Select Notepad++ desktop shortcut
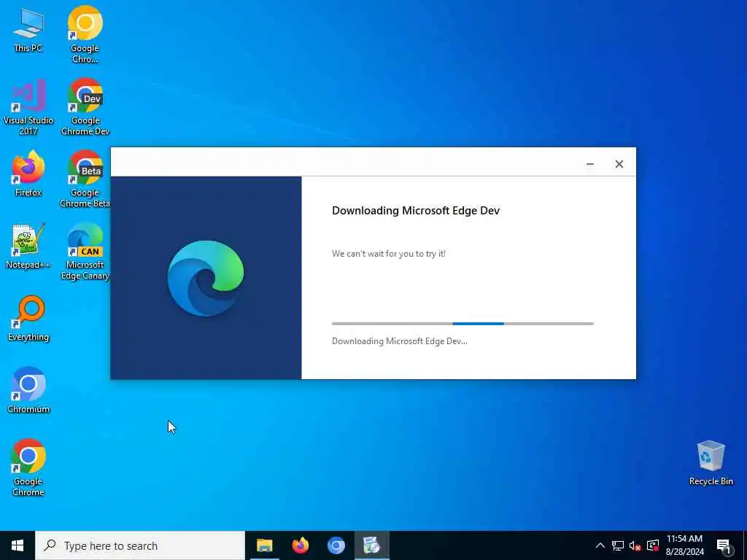The width and height of the screenshot is (747, 560). (x=28, y=246)
